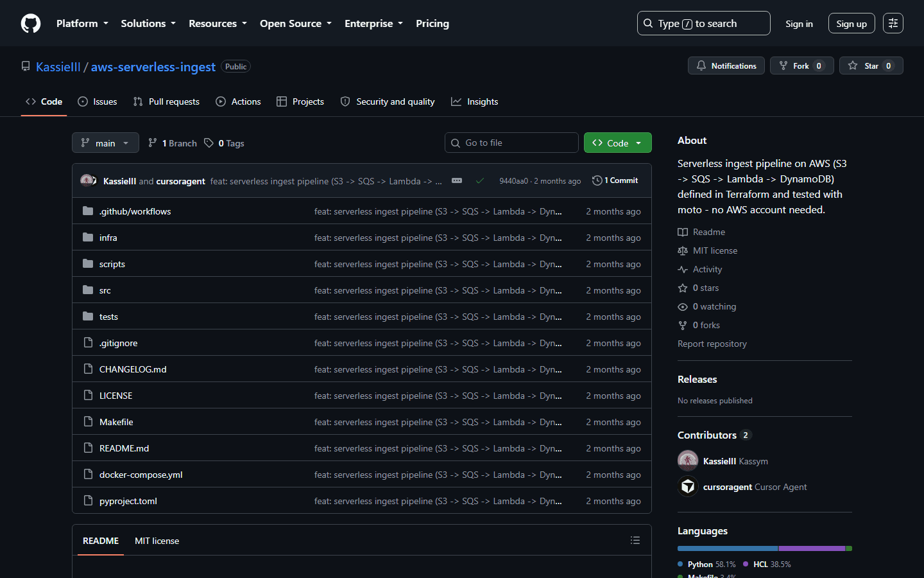Screen dimensions: 924x578
Task: Open the MIT license link in About
Action: coord(708,250)
